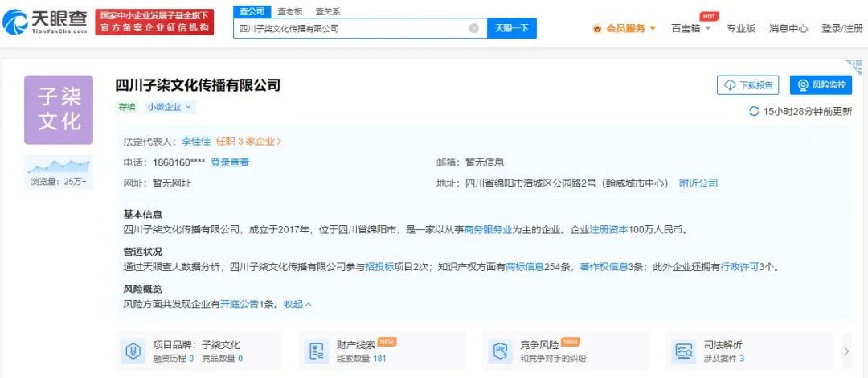
Task: Collapse the risk overview with 收起
Action: pos(297,304)
